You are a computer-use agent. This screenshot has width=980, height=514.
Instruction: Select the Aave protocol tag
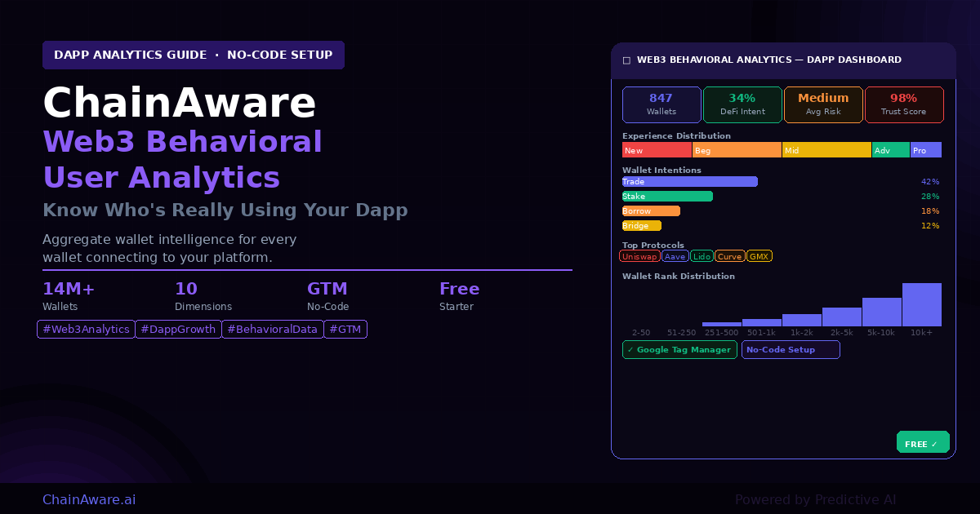click(675, 256)
